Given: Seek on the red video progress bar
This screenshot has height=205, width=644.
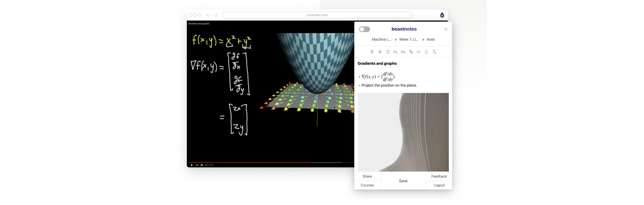Looking at the screenshot, I should [x=263, y=162].
